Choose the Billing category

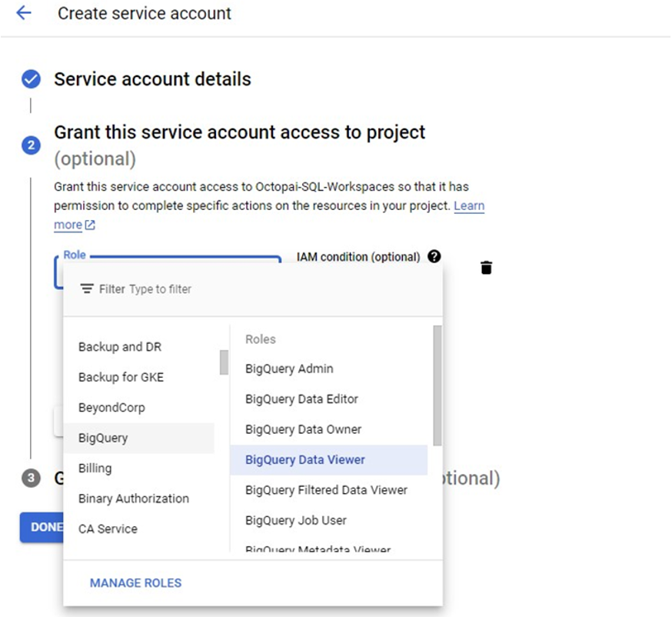(x=95, y=469)
